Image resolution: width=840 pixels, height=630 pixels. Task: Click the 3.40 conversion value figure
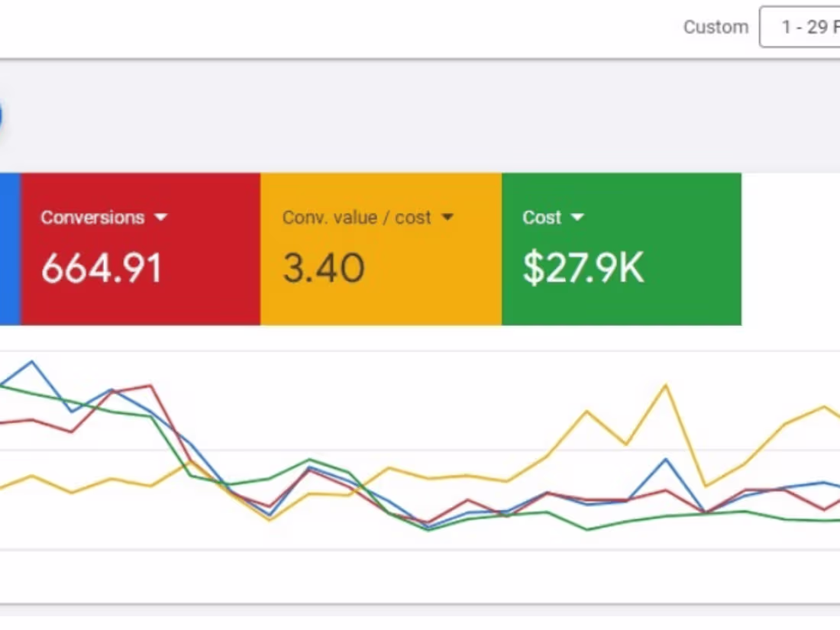(x=323, y=267)
